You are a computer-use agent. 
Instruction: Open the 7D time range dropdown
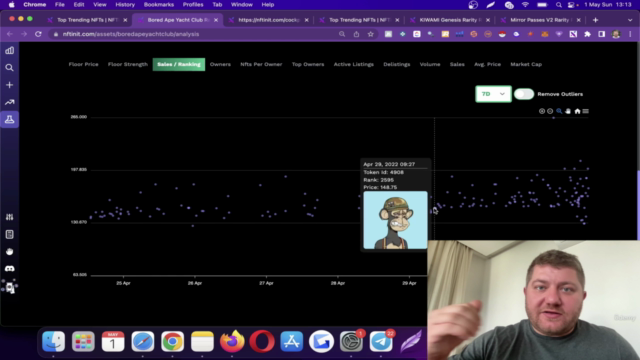coord(493,94)
